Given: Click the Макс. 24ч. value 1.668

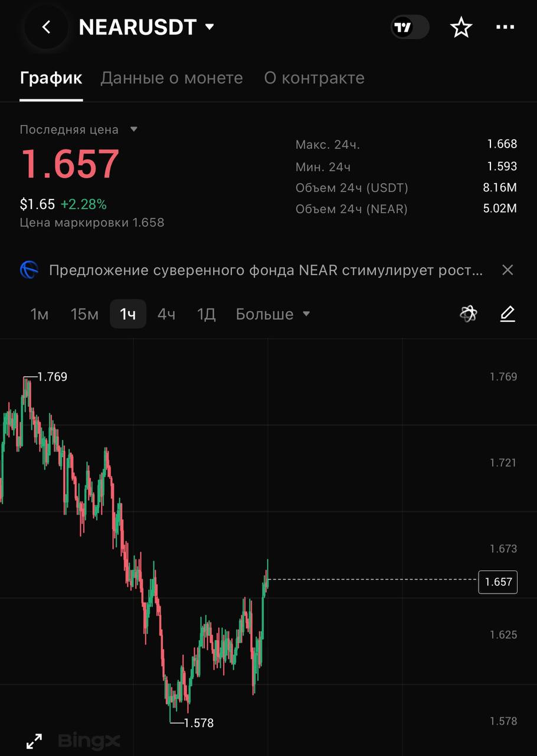Looking at the screenshot, I should 502,144.
